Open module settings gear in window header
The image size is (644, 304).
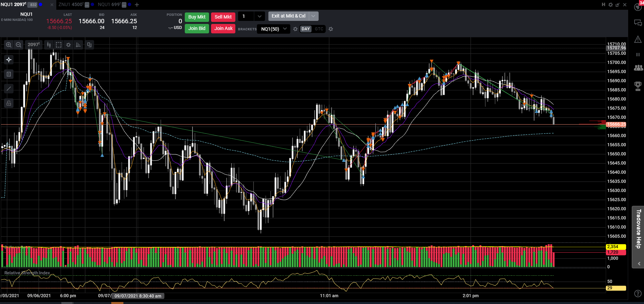[611, 5]
